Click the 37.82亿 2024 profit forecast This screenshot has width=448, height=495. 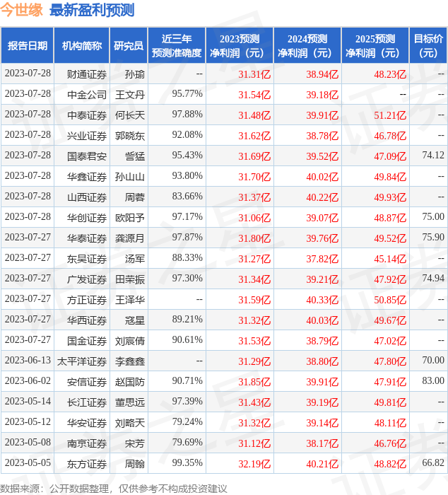pyautogui.click(x=322, y=260)
